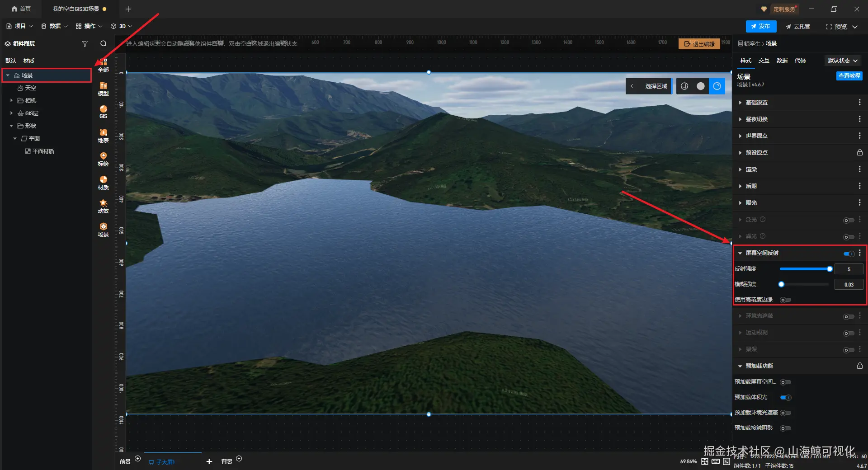
Task: Click the console icon in status bar
Action: click(x=726, y=461)
